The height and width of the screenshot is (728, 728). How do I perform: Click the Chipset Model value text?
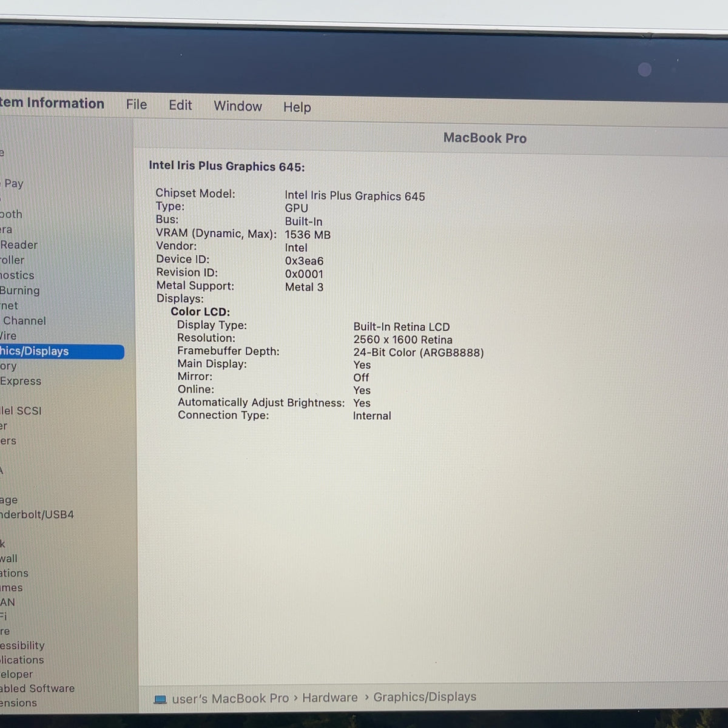355,196
